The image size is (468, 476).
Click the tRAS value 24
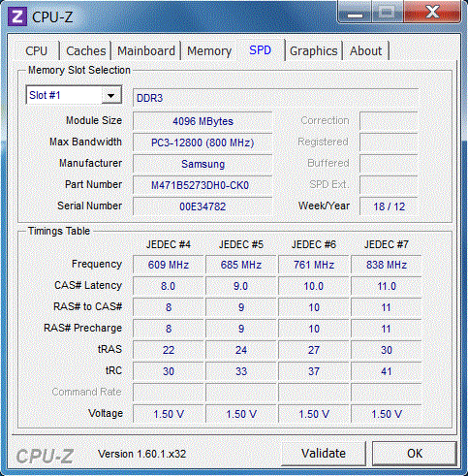pos(241,350)
